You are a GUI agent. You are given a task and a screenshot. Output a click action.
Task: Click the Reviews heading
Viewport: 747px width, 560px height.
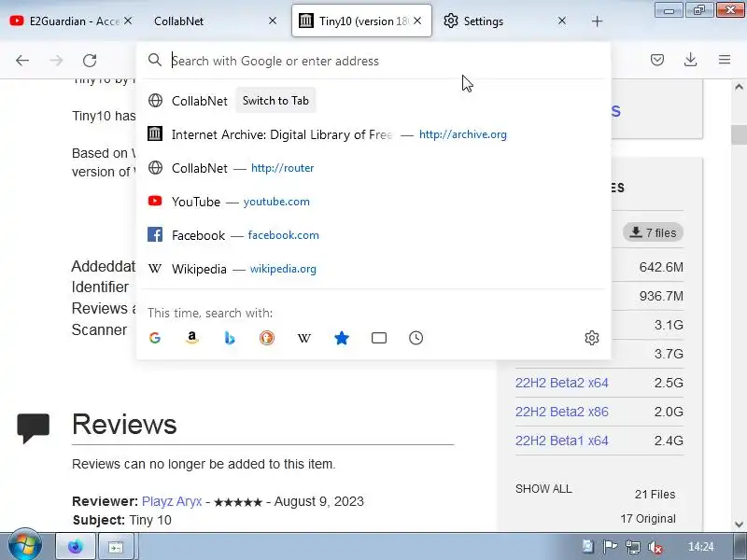click(x=124, y=424)
